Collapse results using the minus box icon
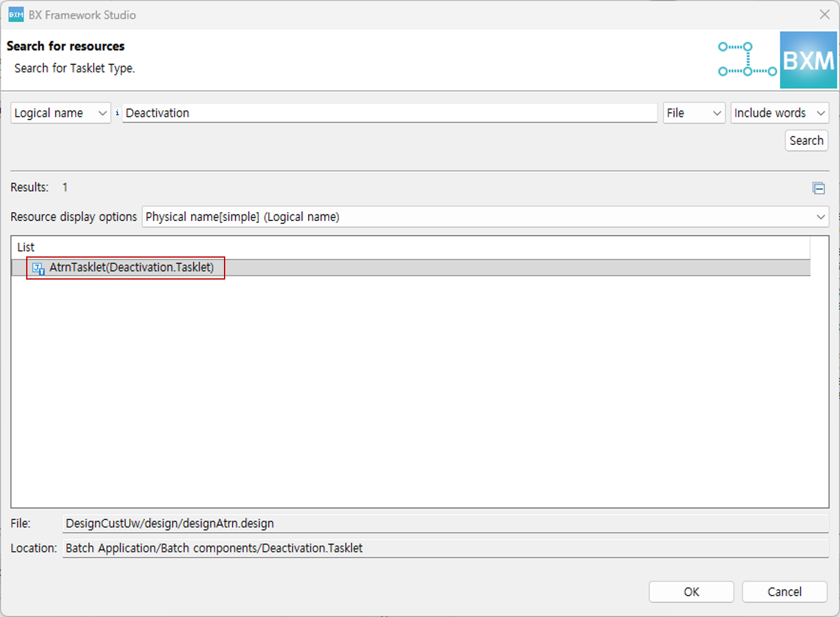 (819, 188)
